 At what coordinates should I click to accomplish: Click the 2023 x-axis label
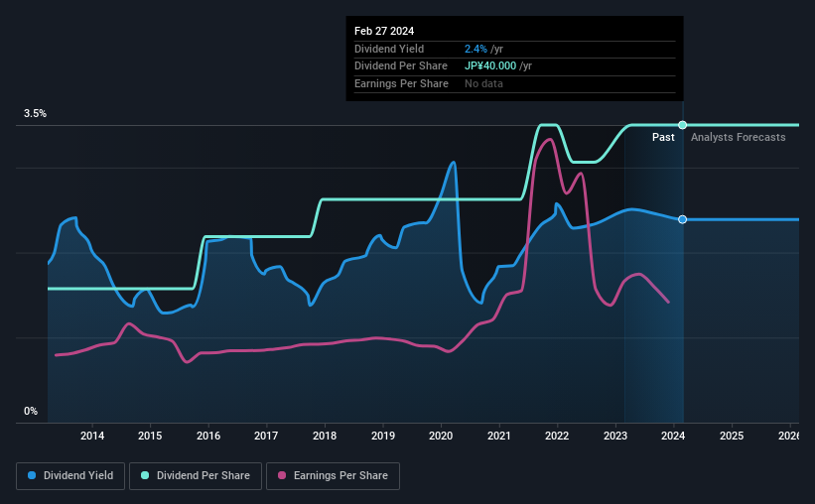pos(615,436)
